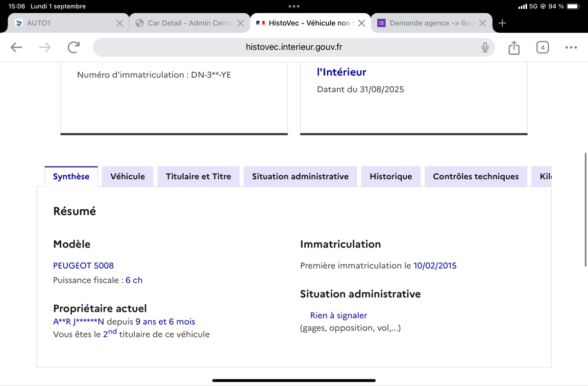
Task: Click the Datant du 31/08/2025 text
Action: (x=361, y=90)
